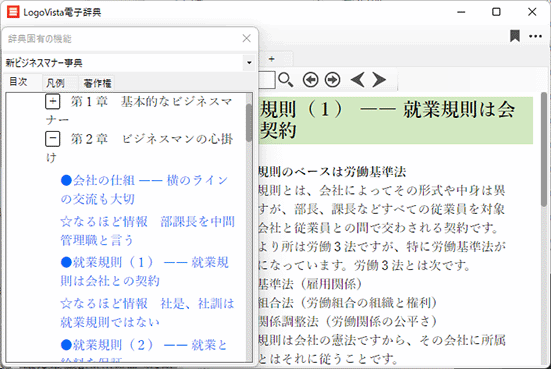Open the three-dot more options menu
Screen dimensions: 551x369
(x=535, y=36)
